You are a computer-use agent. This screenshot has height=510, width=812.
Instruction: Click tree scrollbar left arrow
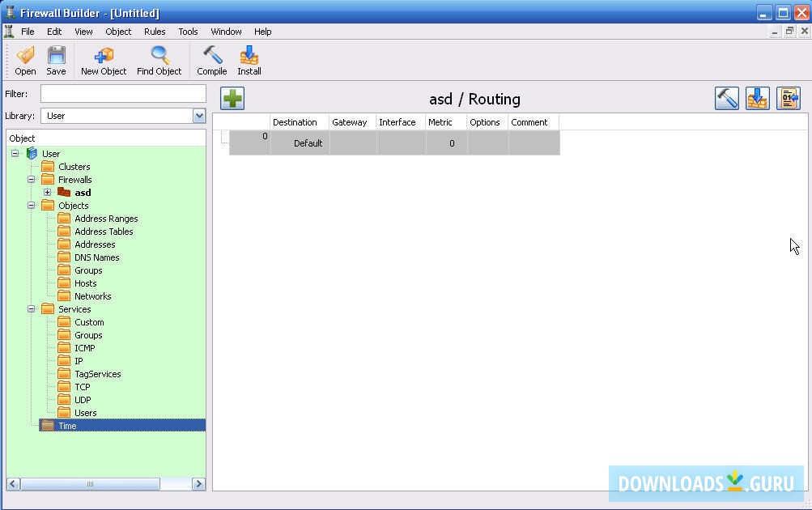click(14, 484)
